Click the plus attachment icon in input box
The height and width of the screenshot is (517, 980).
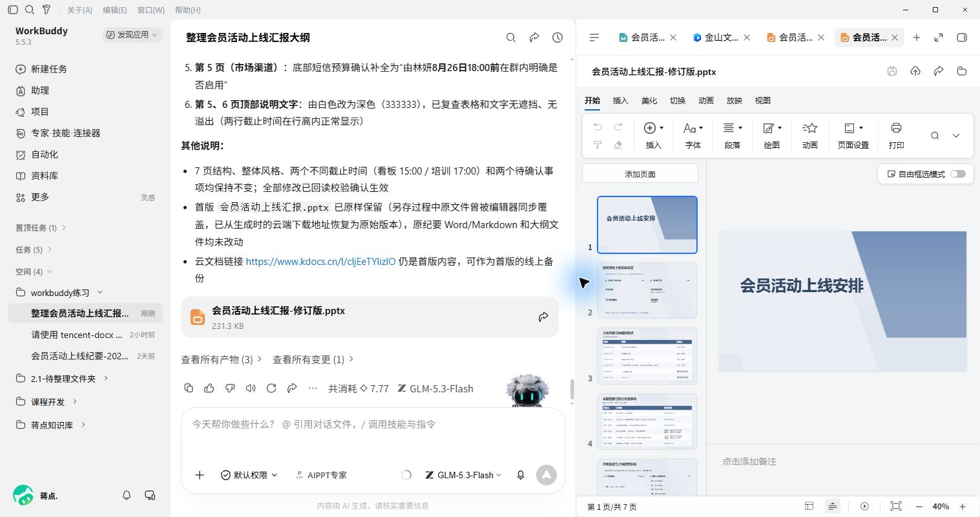point(200,475)
